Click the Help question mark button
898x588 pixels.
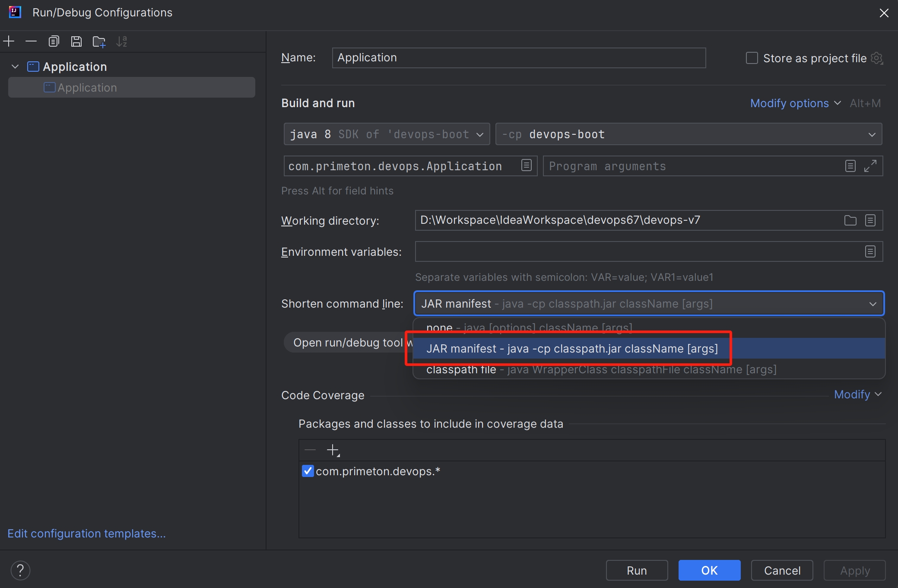click(x=20, y=570)
